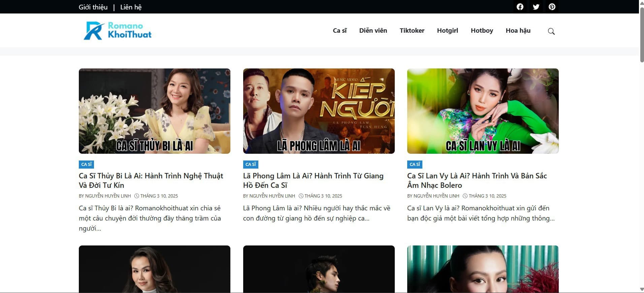The width and height of the screenshot is (644, 293).
Task: Click the page vertical scrollbar thumb
Action: pos(642,34)
